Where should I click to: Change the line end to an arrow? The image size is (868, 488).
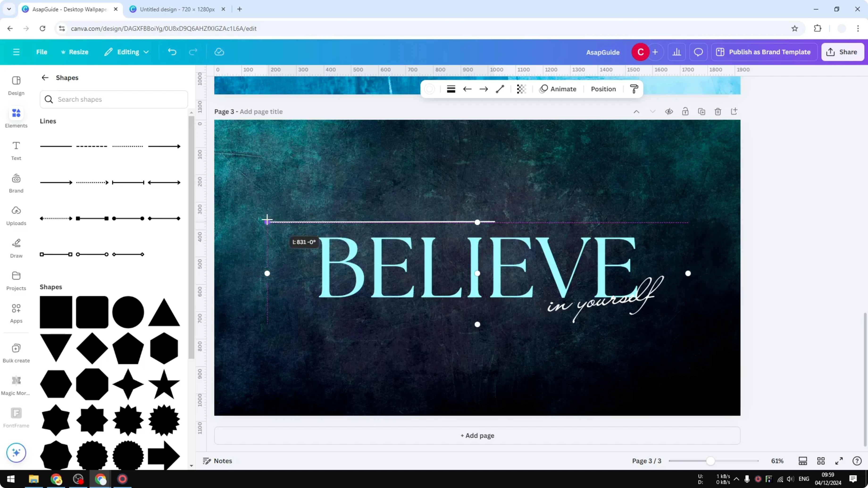[x=484, y=89]
